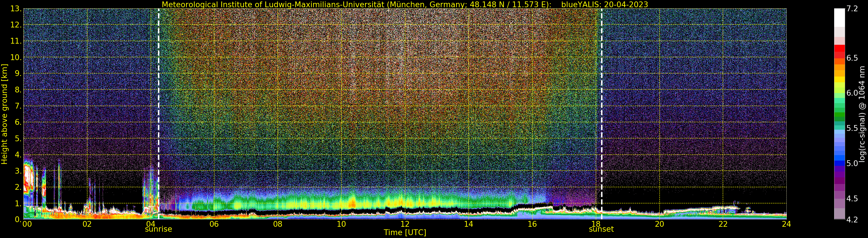This screenshot has width=868, height=238.
Task: Click the white top segment of the colorbar
Action: [x=839, y=18]
